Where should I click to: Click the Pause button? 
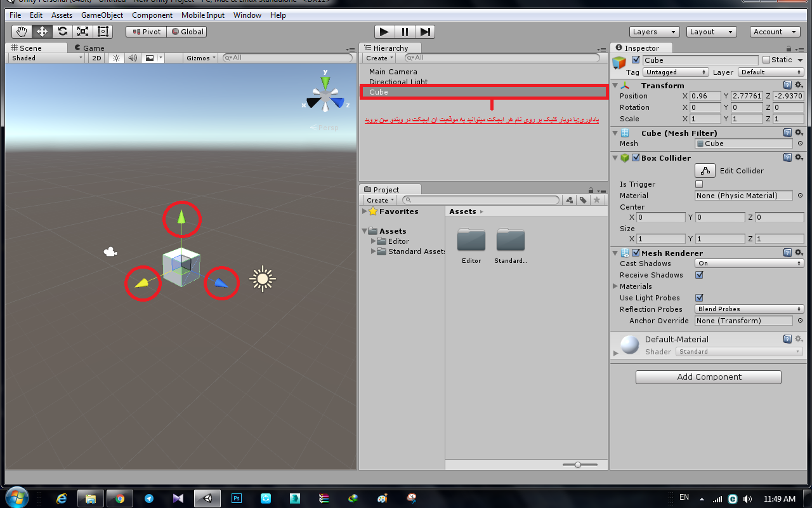pos(404,32)
